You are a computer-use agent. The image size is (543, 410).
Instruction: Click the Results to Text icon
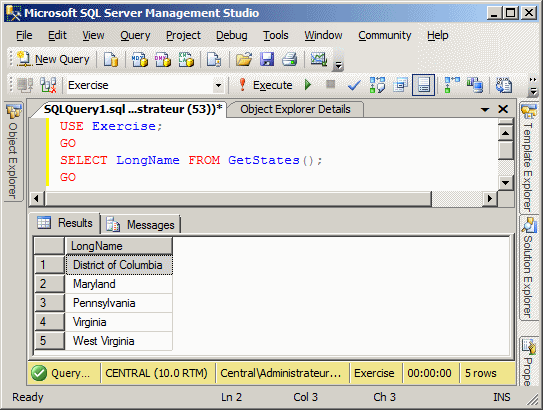click(x=504, y=85)
